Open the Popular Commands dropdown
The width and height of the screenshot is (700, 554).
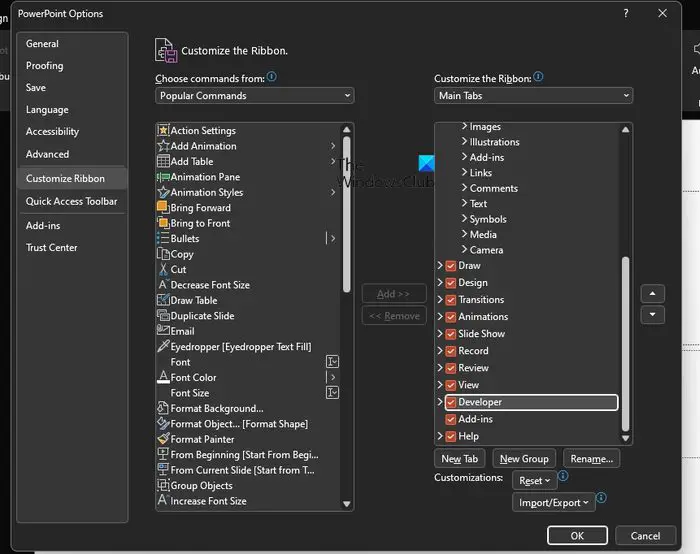(x=254, y=96)
